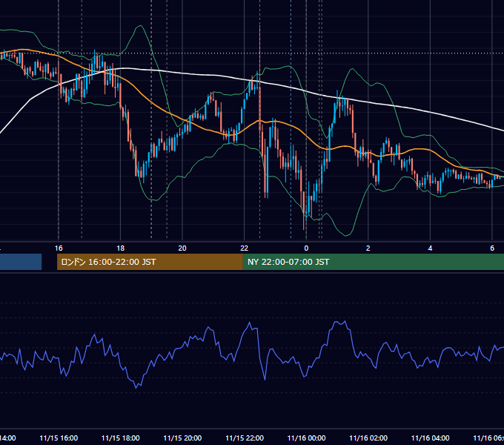Viewport: 504px width, 445px height.
Task: Click the 11/15 22:00 date label
Action: [x=245, y=438]
